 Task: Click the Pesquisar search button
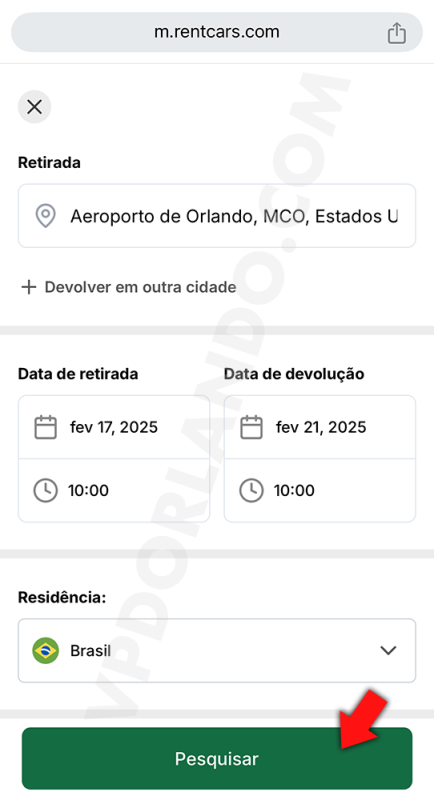217,759
